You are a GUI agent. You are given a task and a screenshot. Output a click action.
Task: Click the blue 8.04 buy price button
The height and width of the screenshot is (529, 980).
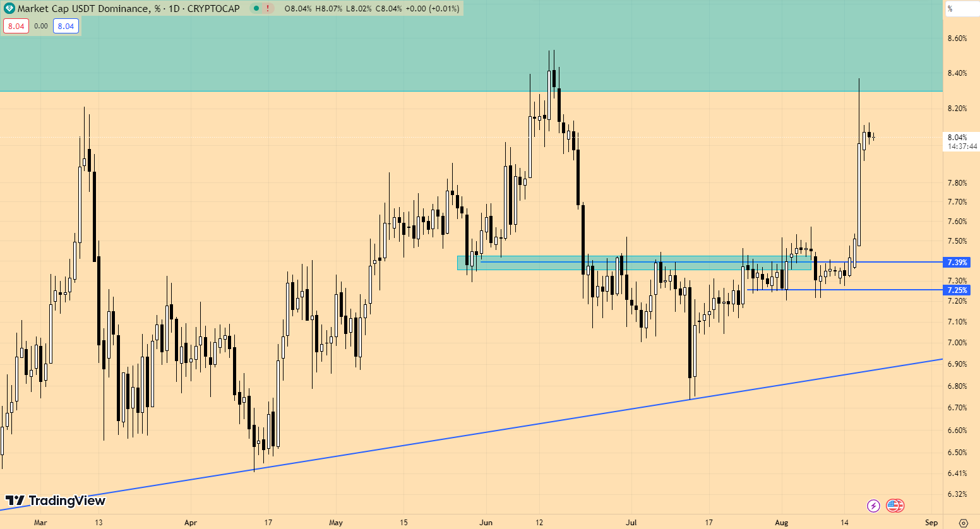[x=66, y=26]
